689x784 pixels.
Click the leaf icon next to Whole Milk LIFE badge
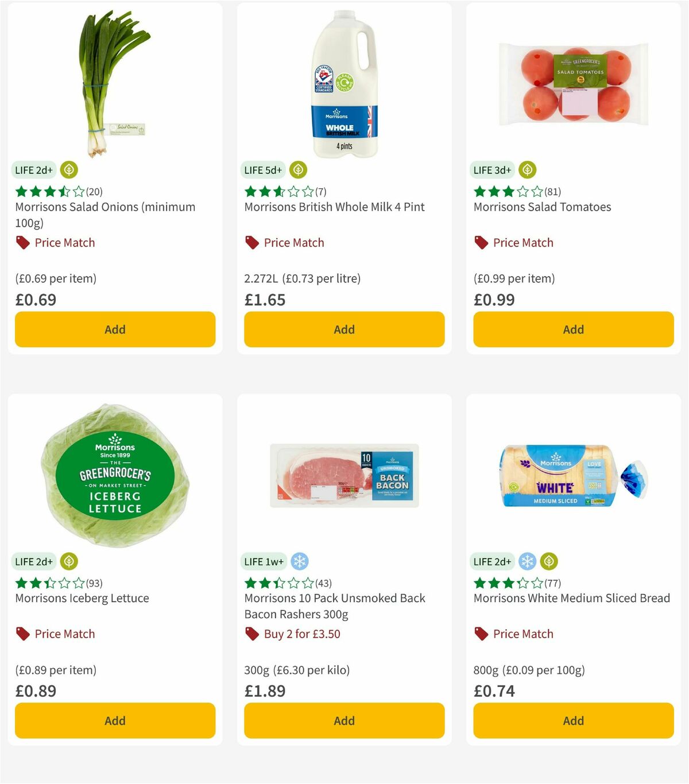pyautogui.click(x=297, y=170)
